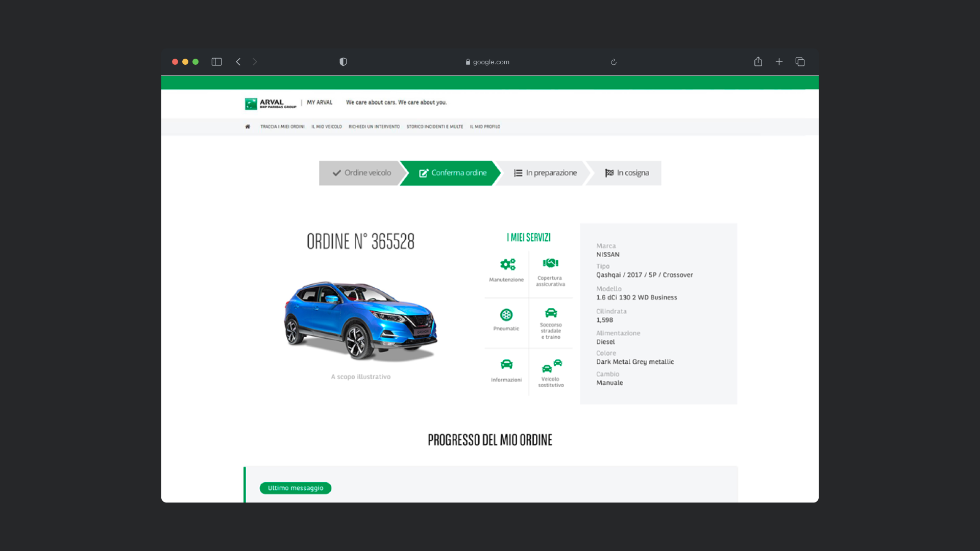Switch to In preparazione step
The height and width of the screenshot is (551, 980).
pos(545,173)
